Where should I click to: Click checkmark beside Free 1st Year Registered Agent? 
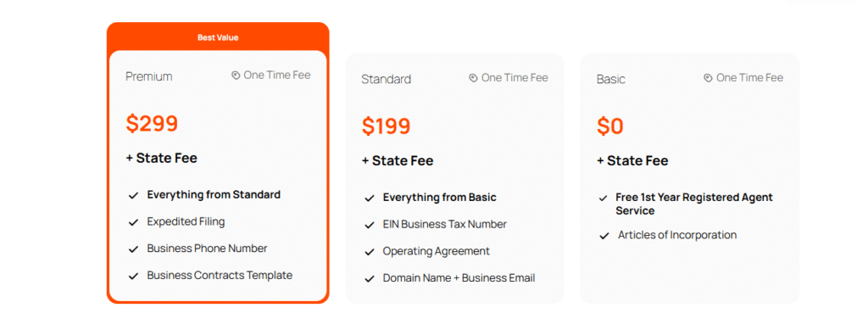[x=604, y=199]
